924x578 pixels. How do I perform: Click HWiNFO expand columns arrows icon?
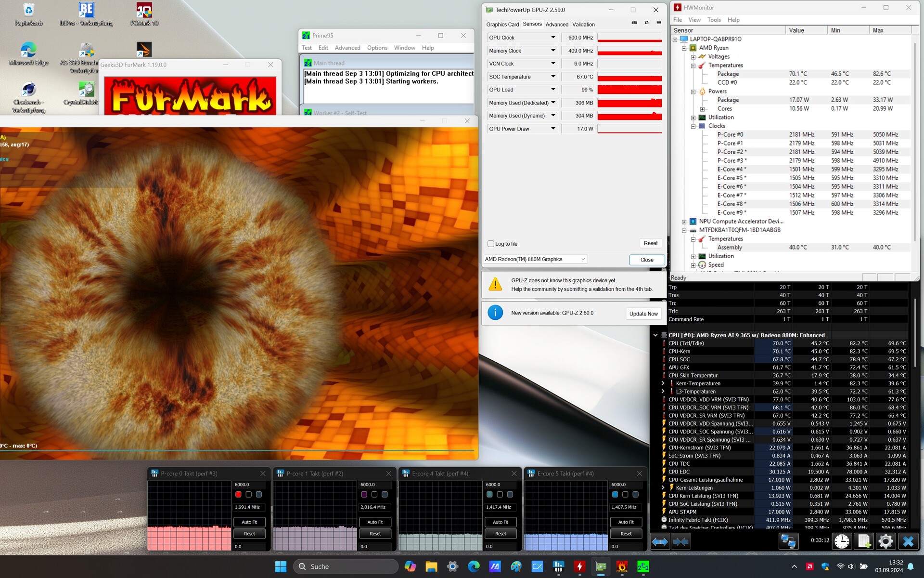[x=660, y=542]
